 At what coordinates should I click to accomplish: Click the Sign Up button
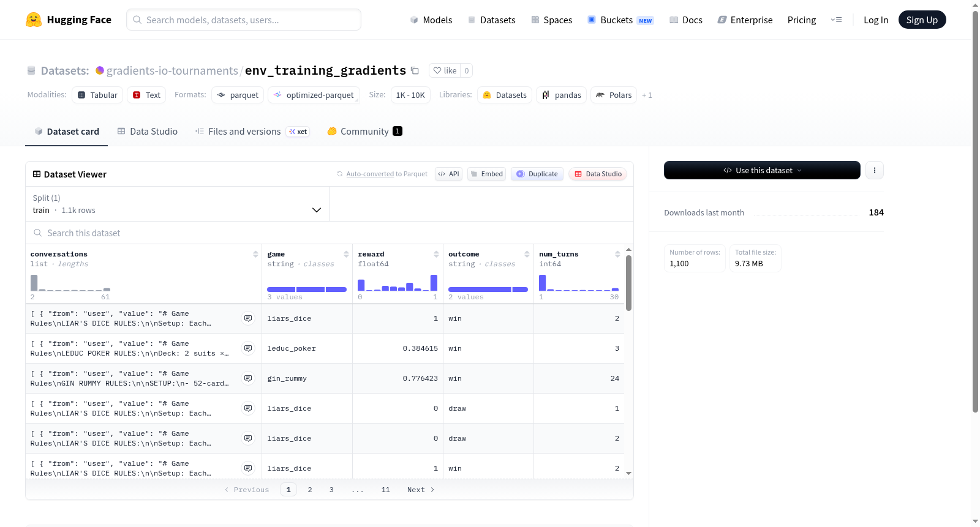click(922, 20)
